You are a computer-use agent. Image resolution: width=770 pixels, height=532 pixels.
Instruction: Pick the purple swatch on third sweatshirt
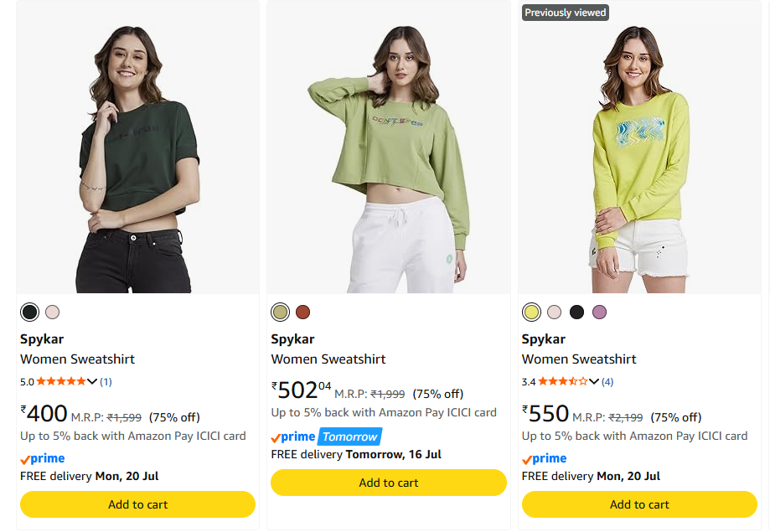tap(600, 312)
